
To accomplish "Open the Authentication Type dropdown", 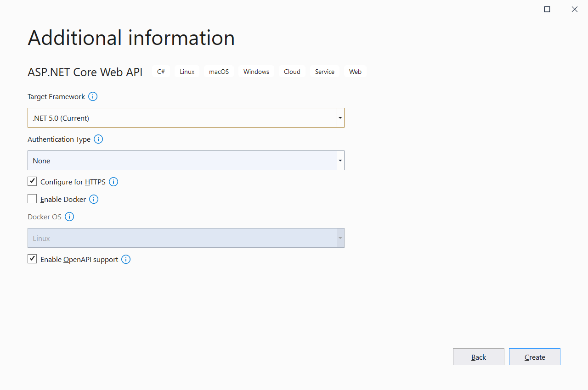I will point(186,161).
